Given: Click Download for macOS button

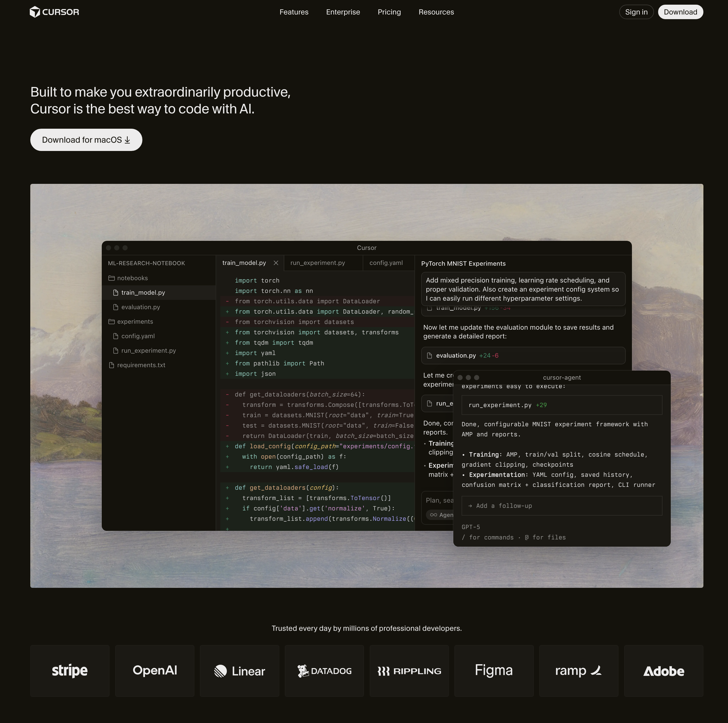Looking at the screenshot, I should 86,140.
